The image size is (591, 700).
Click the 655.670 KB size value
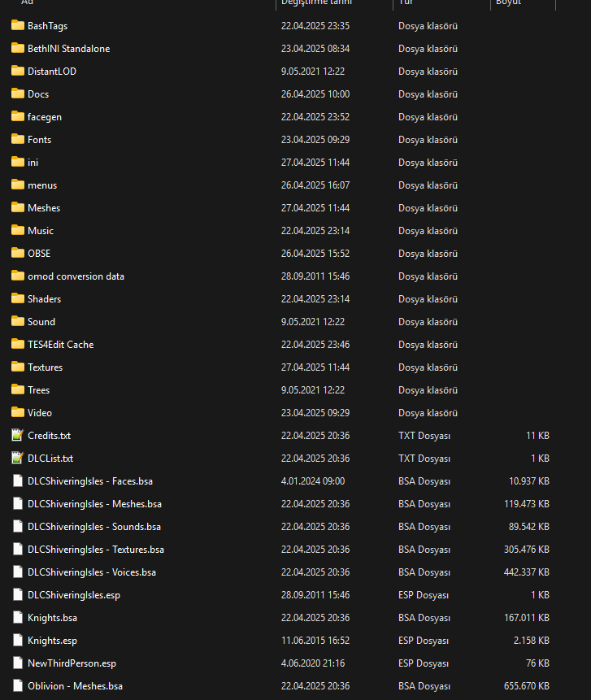click(x=527, y=686)
